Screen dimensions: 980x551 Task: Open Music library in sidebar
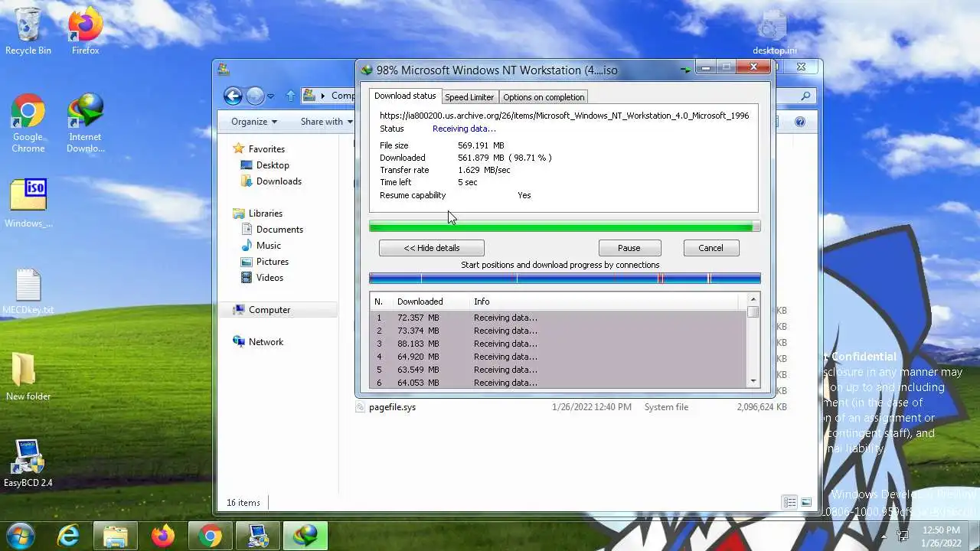[261, 246]
